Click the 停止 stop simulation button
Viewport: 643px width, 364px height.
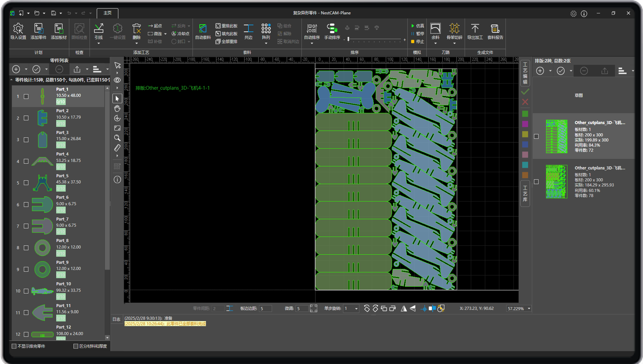click(417, 41)
